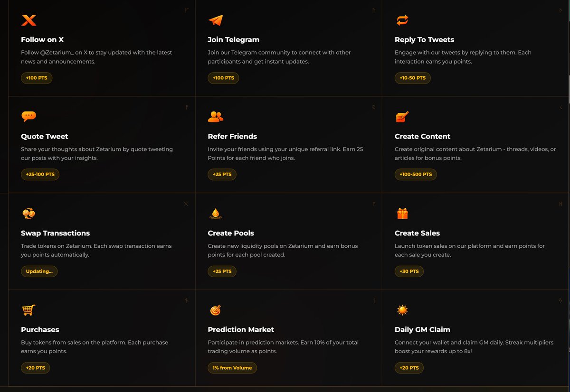The image size is (570, 392).
Task: Click the +20 PTS badge under Purchases
Action: point(36,368)
